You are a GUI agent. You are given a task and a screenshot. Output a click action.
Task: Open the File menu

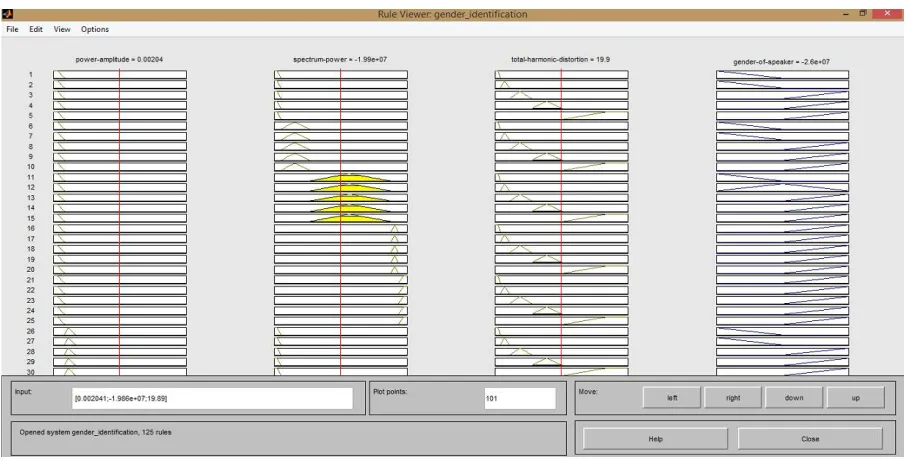pyautogui.click(x=12, y=29)
